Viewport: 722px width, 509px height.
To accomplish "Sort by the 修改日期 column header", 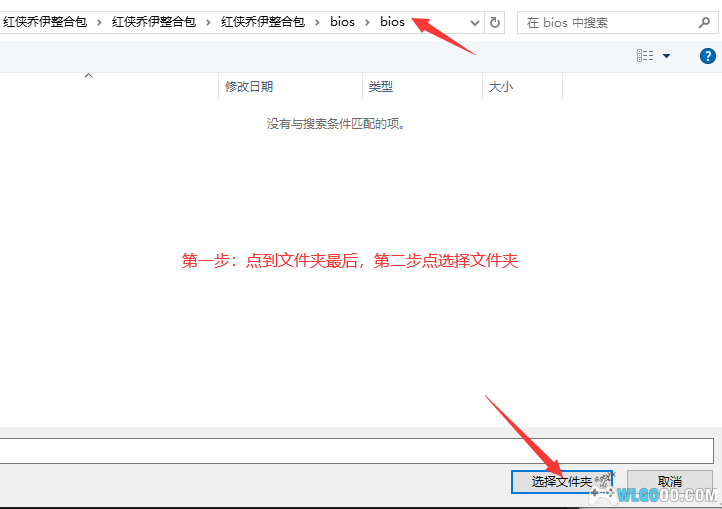I will [249, 87].
